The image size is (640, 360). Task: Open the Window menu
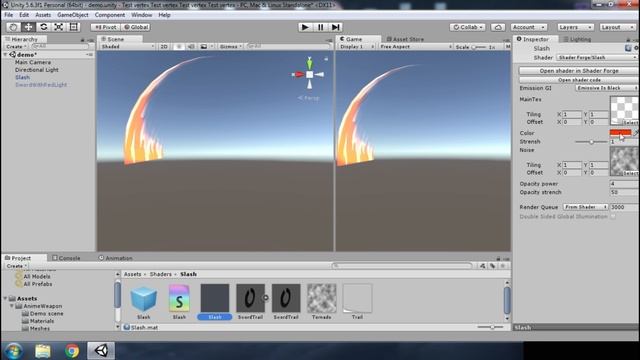(141, 15)
